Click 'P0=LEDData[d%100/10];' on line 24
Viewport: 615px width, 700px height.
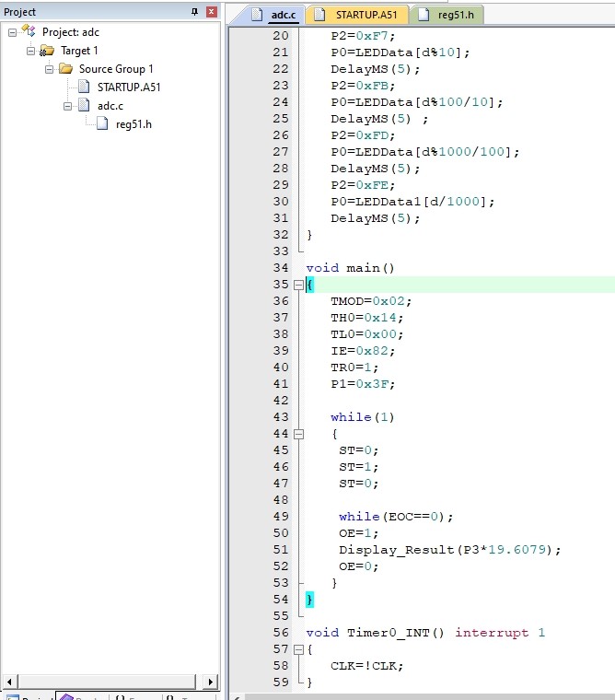pyautogui.click(x=416, y=102)
